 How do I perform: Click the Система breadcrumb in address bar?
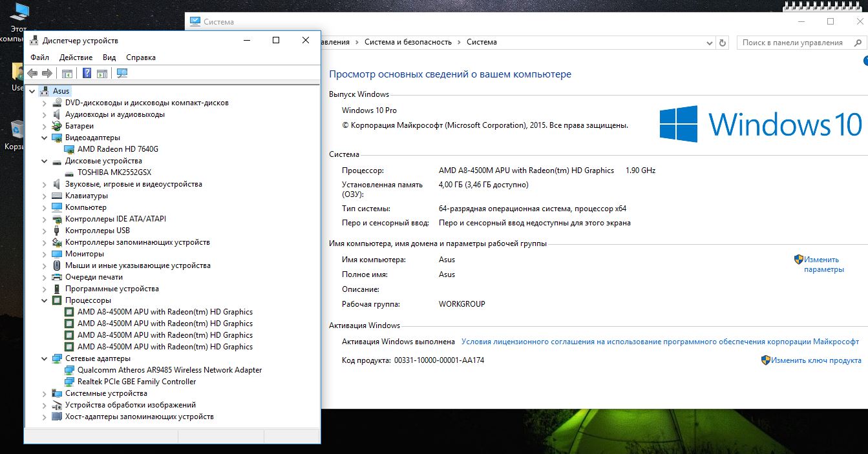(x=482, y=42)
